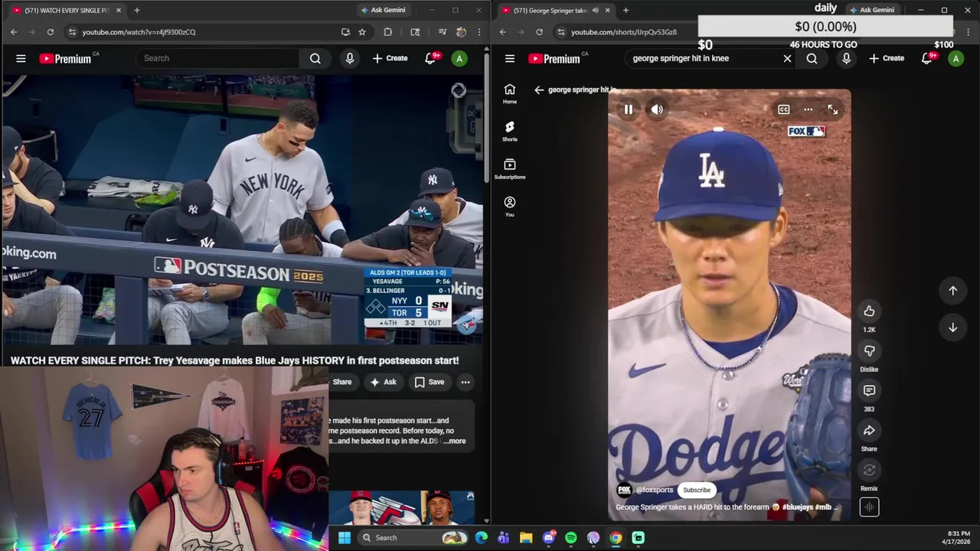Open account avatar menu in right window
Viewport: 980px width, 551px height.
(x=955, y=58)
